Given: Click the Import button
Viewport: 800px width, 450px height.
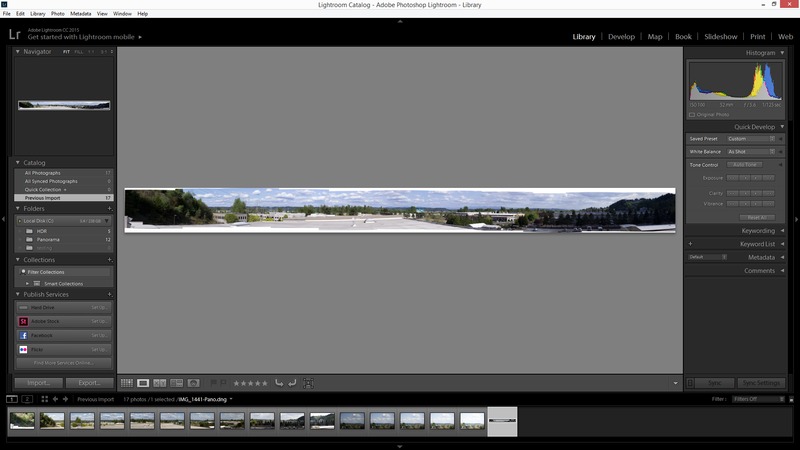Looking at the screenshot, I should click(39, 383).
